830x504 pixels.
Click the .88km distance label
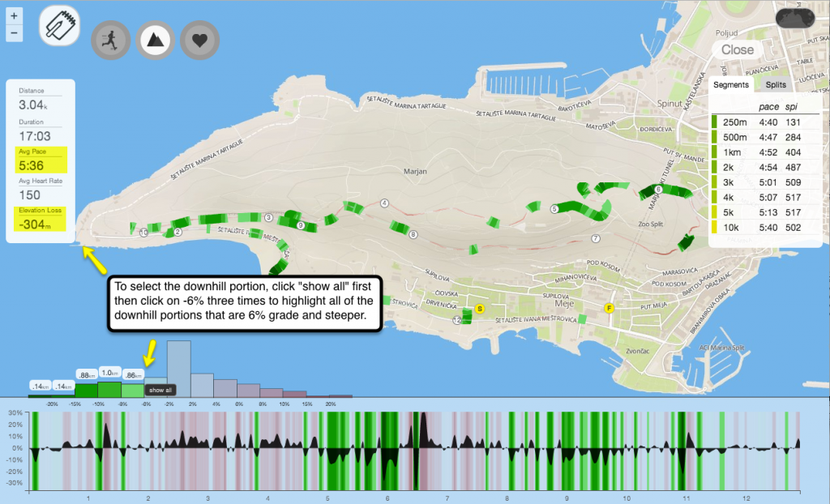click(x=86, y=375)
